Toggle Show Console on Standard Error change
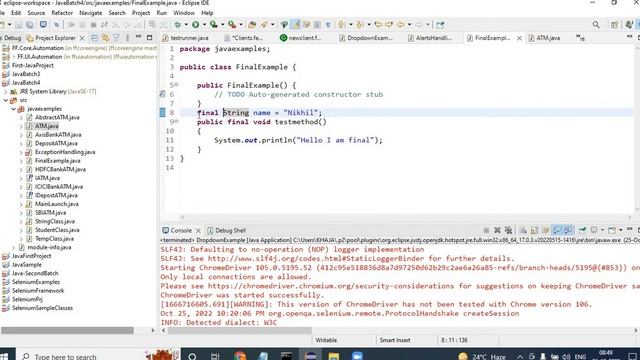This screenshot has width=640, height=360. pyautogui.click(x=568, y=230)
